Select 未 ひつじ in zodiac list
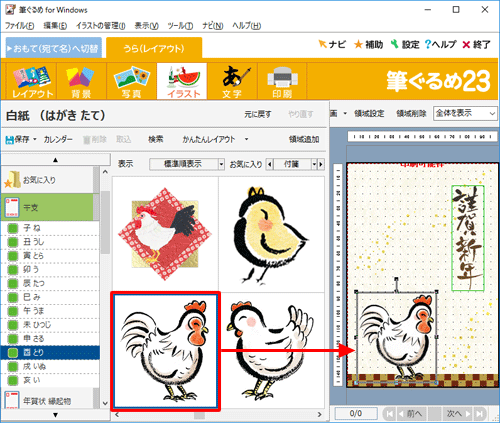The height and width of the screenshot is (423, 500). point(50,325)
